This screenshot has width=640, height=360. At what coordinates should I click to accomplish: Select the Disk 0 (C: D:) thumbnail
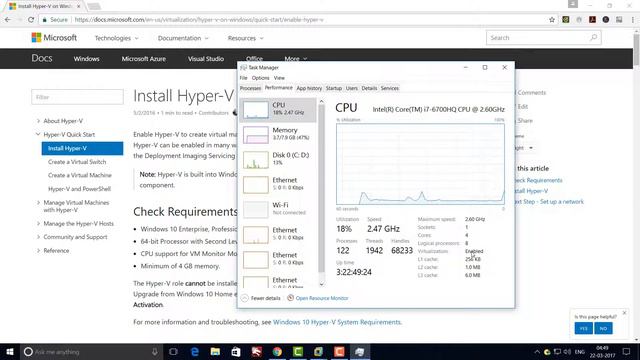point(256,160)
